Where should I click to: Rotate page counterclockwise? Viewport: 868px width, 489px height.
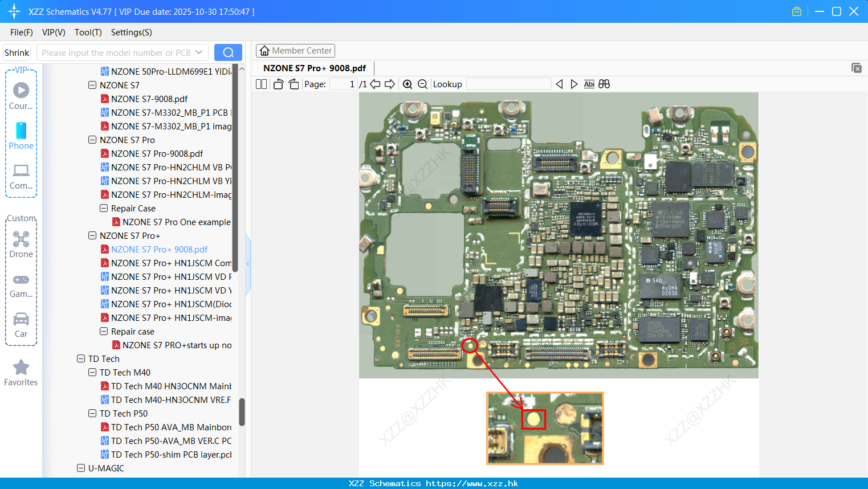pyautogui.click(x=278, y=84)
